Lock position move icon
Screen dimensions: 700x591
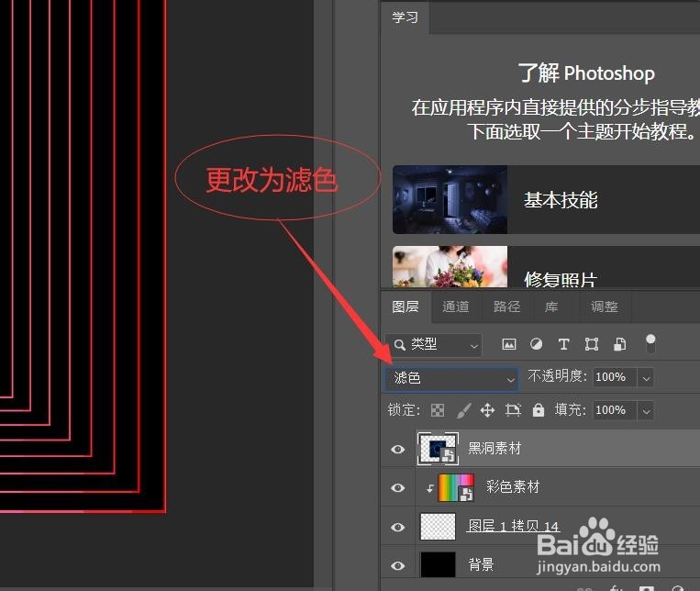(487, 410)
